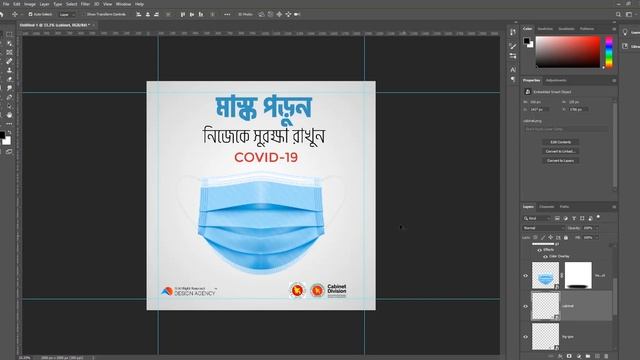Add layer mask icon in Layers panel
The image size is (640, 360).
point(569,356)
